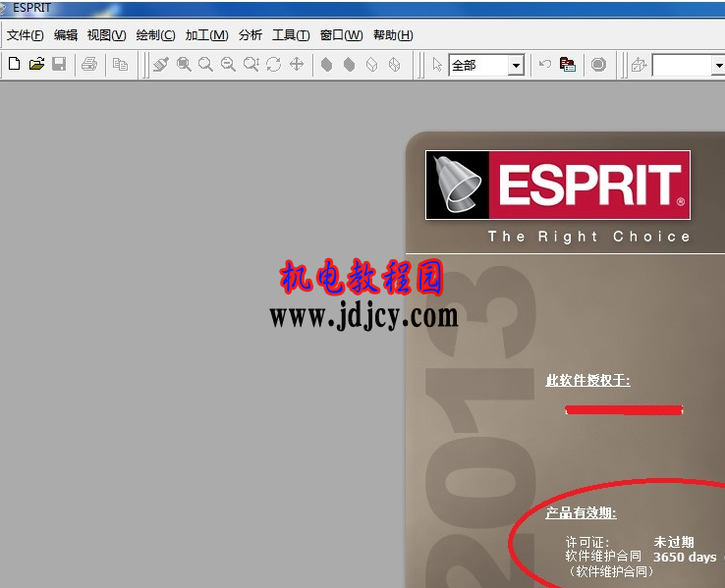This screenshot has height=588, width=725.
Task: Open the 全部 selection filter dropdown arrow
Action: (x=516, y=65)
